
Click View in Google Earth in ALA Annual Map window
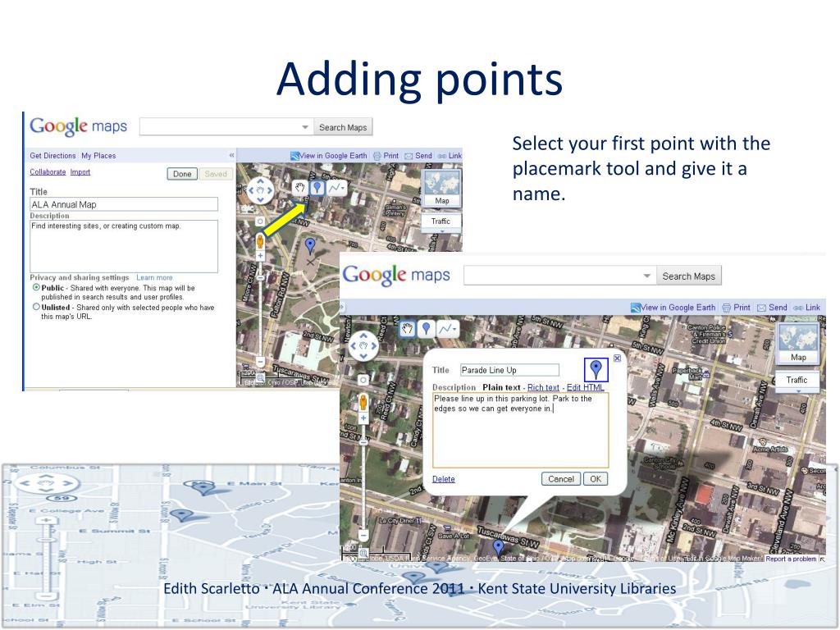pos(328,156)
